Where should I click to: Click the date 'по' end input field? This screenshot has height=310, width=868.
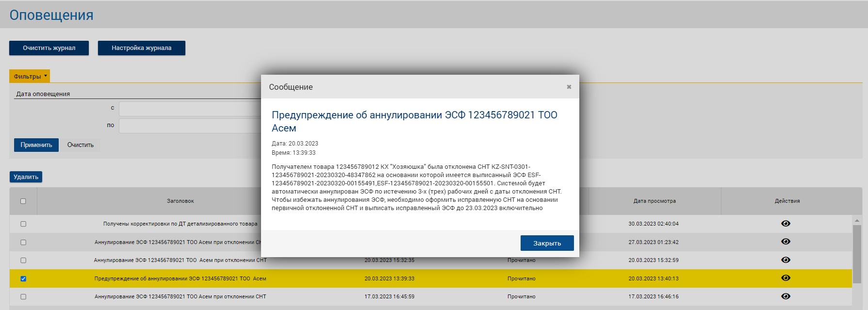tap(190, 126)
